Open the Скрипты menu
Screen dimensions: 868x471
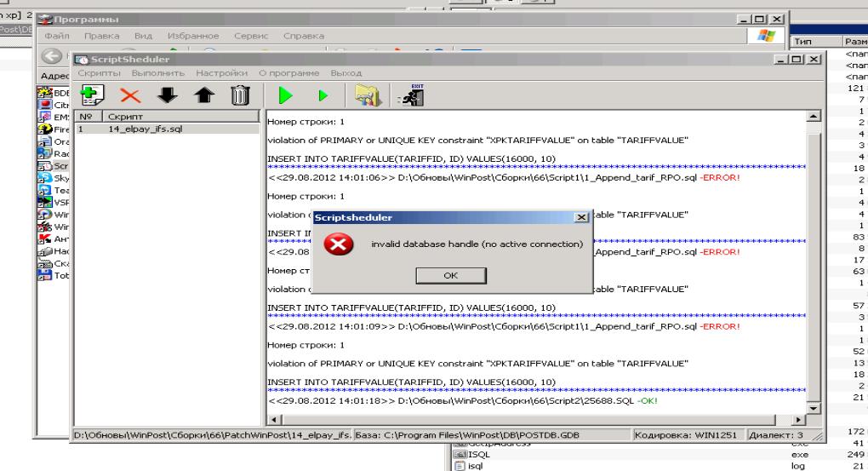pyautogui.click(x=99, y=73)
